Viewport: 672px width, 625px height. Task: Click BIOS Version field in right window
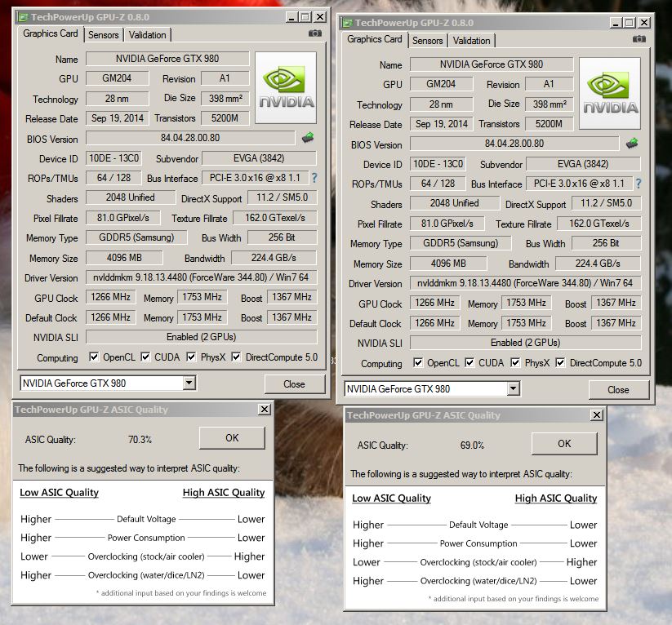[x=514, y=144]
